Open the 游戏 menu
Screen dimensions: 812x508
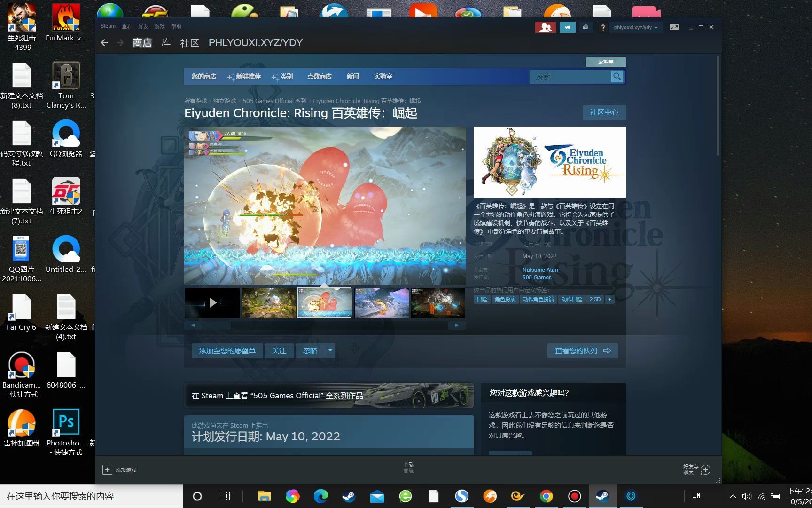(160, 26)
